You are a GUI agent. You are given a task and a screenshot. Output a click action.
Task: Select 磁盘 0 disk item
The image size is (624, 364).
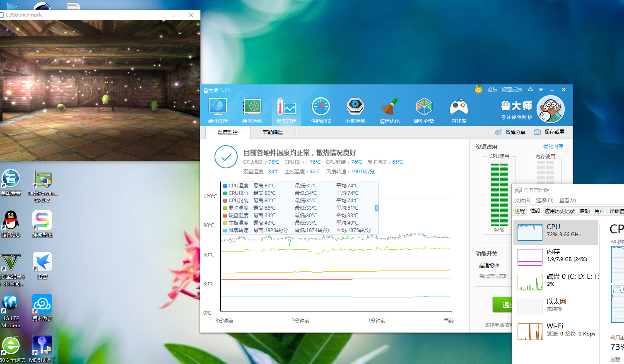tap(556, 282)
